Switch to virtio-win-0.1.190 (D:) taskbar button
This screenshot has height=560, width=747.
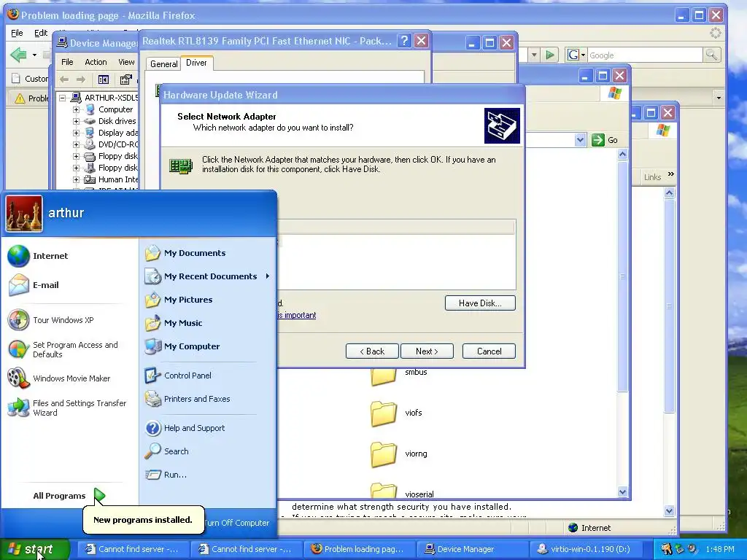pos(585,549)
